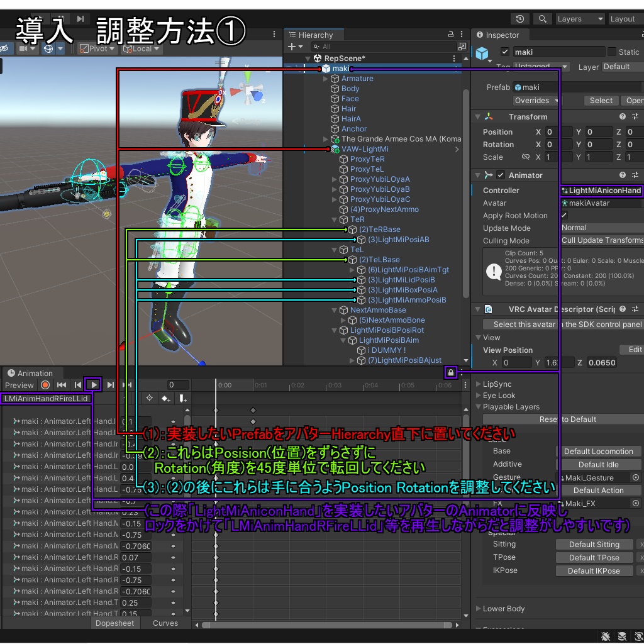Toggle Scale constrain proportions link
The width and height of the screenshot is (644, 644).
pos(525,157)
